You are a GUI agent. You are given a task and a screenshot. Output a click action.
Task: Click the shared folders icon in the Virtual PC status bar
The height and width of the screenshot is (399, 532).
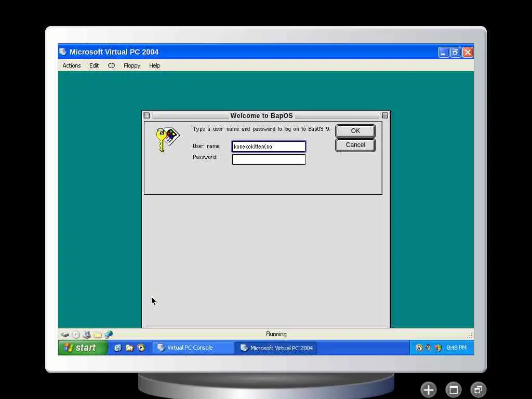98,335
